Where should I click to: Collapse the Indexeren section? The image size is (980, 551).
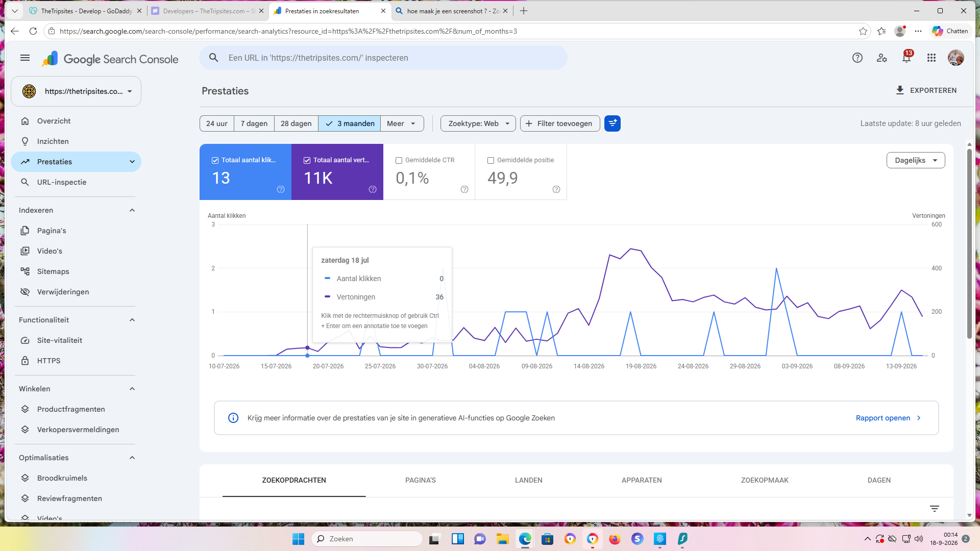click(x=132, y=210)
